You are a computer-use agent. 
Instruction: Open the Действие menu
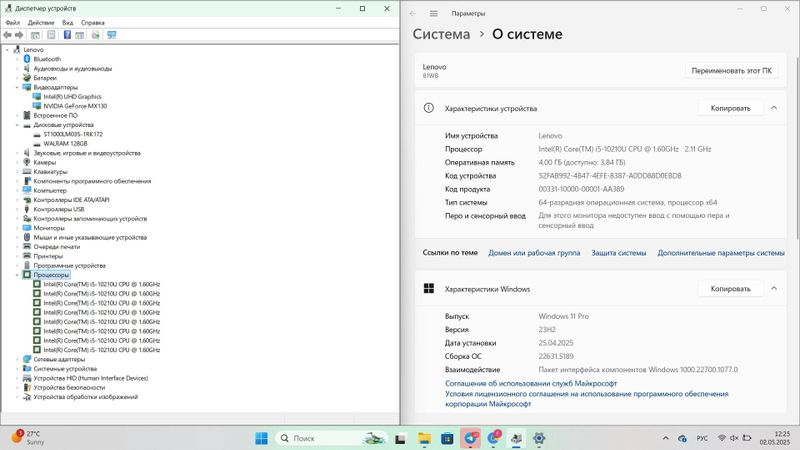click(x=41, y=22)
